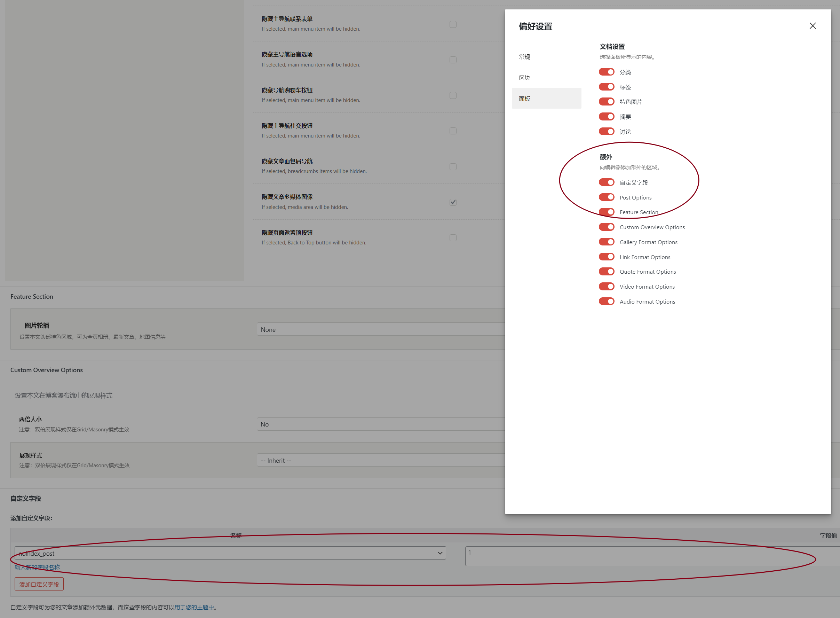Switch to the 区块 preferences tab
This screenshot has height=618, width=840.
pyautogui.click(x=524, y=78)
